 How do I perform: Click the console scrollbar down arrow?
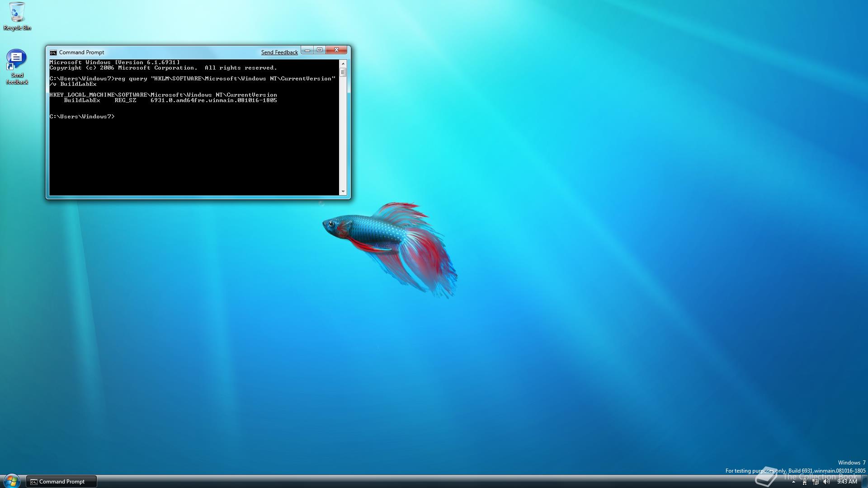pyautogui.click(x=343, y=192)
